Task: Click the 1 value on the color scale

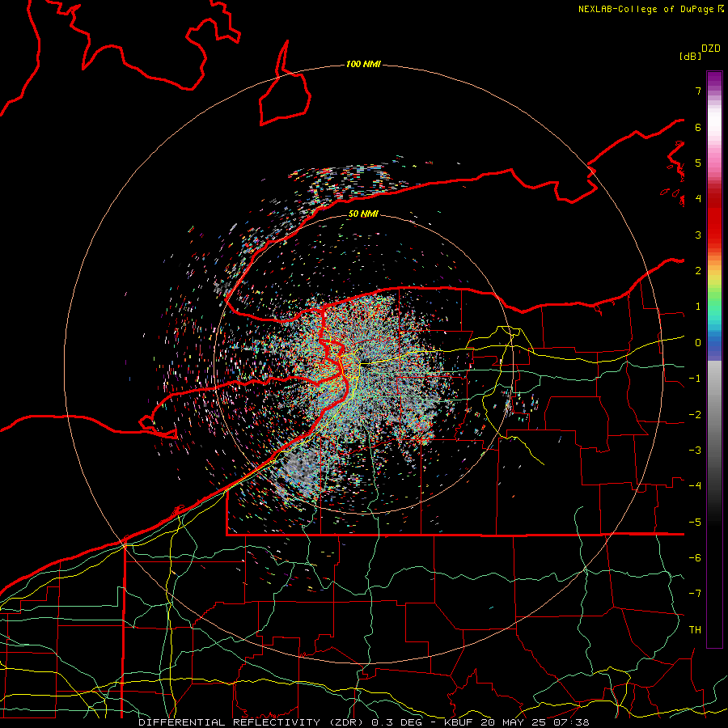Action: click(x=698, y=307)
